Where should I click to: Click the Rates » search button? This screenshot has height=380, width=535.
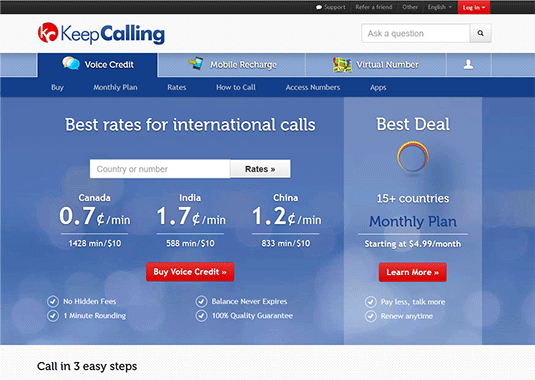click(260, 169)
